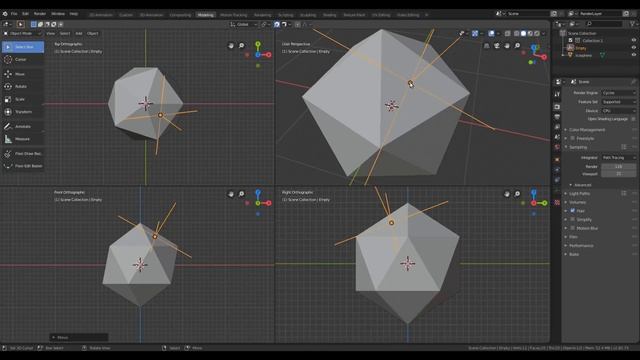
Task: Click the outliner search field
Action: click(605, 24)
